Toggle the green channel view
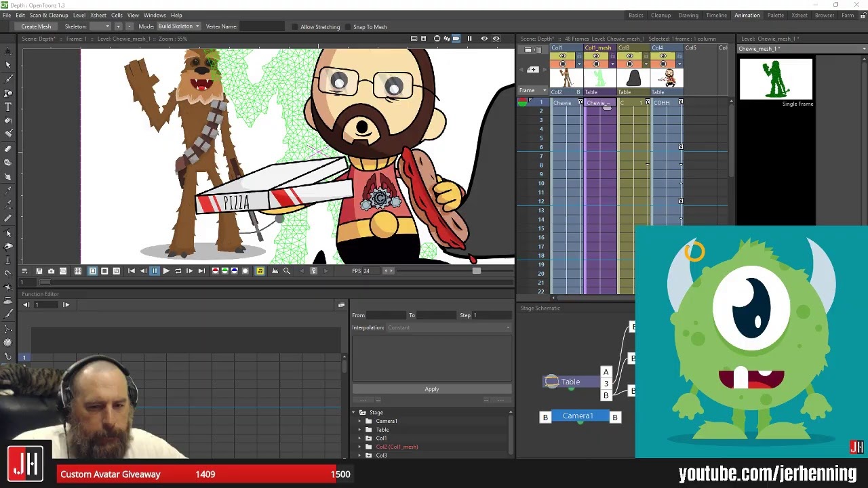 coord(225,271)
